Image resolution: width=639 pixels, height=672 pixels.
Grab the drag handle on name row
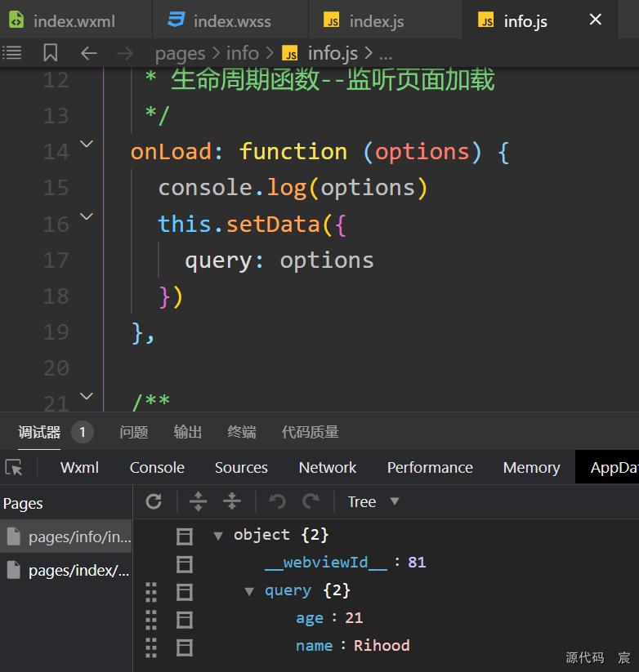(151, 648)
